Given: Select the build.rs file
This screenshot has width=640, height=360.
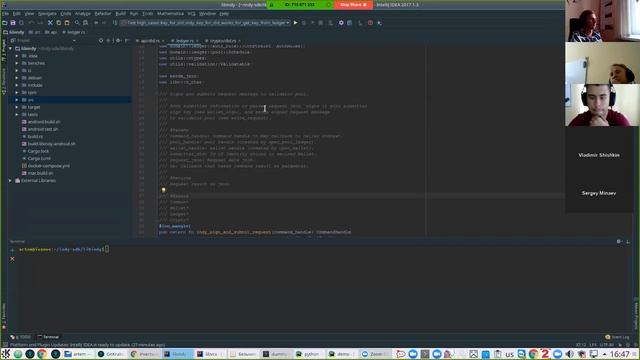Looking at the screenshot, I should [35, 137].
